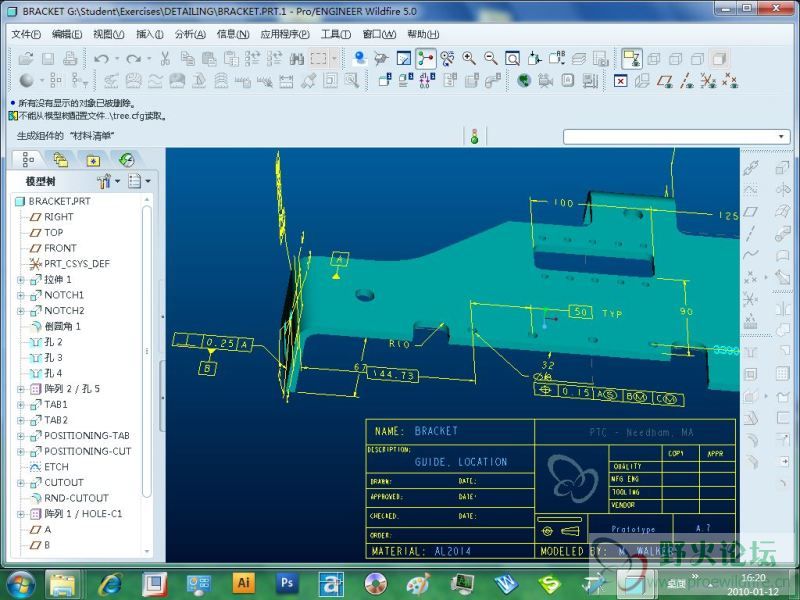Select RND-CUTOUT in the model tree

click(x=69, y=498)
